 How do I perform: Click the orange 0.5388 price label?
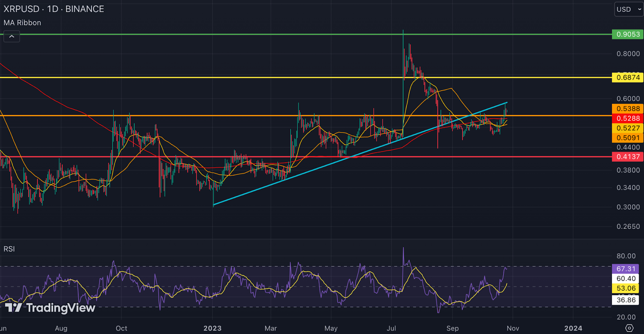[628, 109]
